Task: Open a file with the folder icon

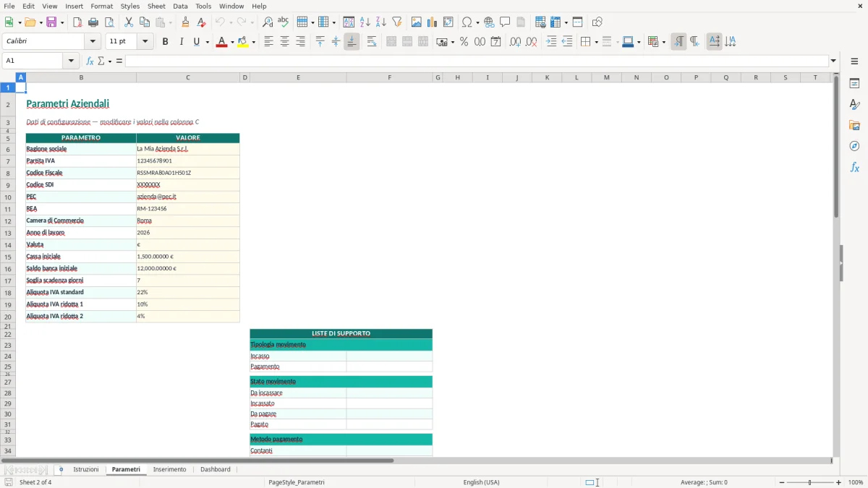Action: click(x=29, y=22)
